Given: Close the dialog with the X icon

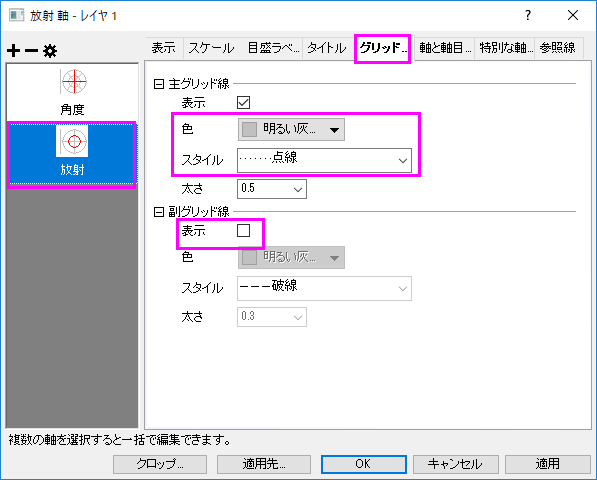Looking at the screenshot, I should coord(573,15).
